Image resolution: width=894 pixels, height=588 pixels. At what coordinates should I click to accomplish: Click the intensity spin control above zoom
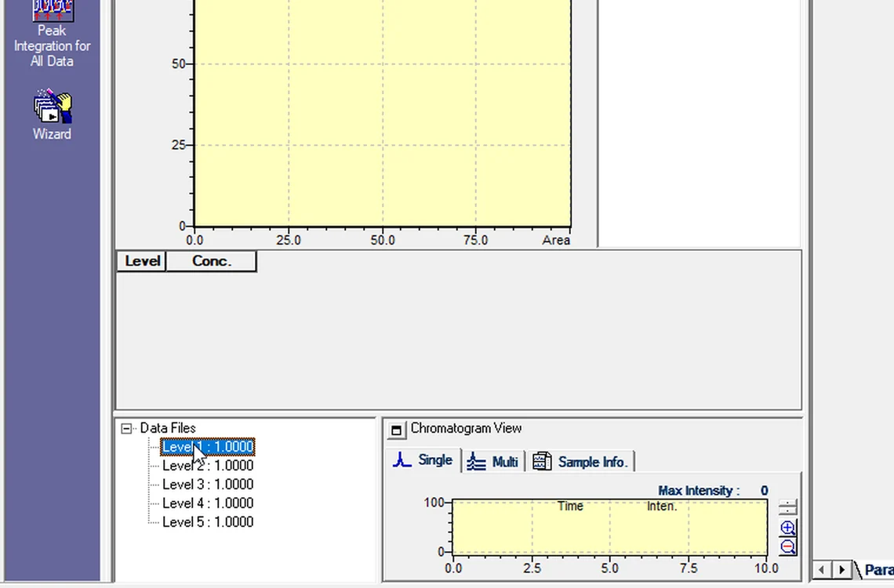point(787,506)
